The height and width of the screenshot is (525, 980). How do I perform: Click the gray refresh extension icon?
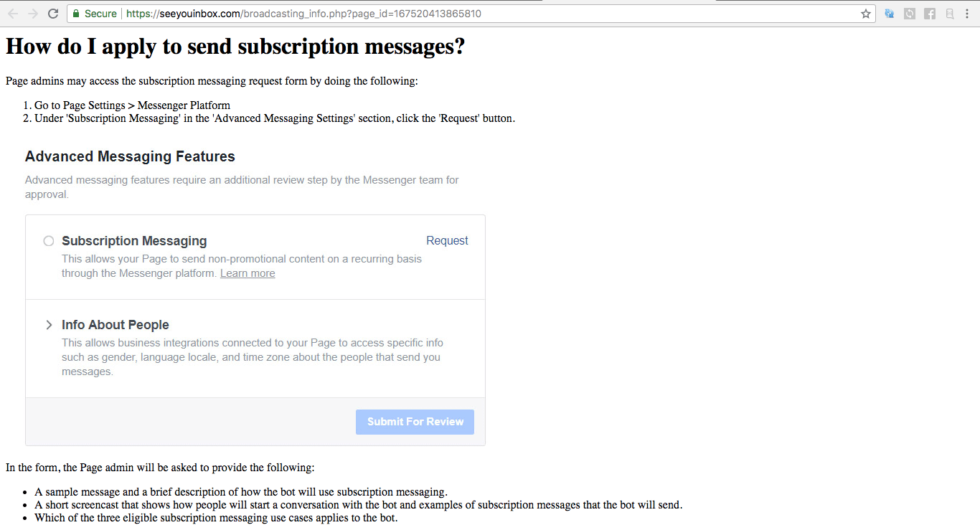pyautogui.click(x=910, y=14)
